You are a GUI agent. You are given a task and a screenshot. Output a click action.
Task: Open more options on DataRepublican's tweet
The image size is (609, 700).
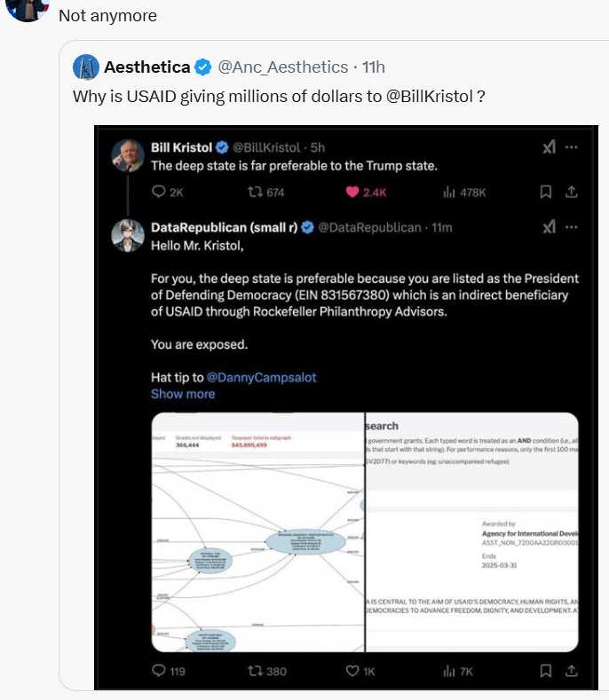tap(572, 227)
